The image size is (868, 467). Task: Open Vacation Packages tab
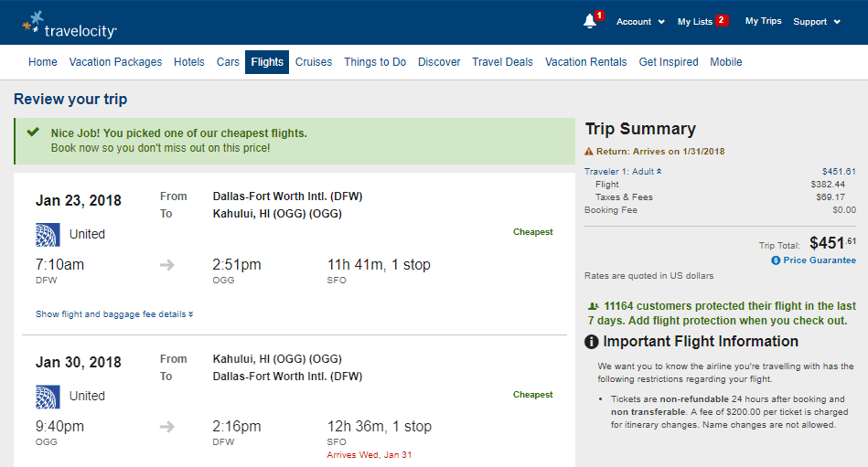115,62
